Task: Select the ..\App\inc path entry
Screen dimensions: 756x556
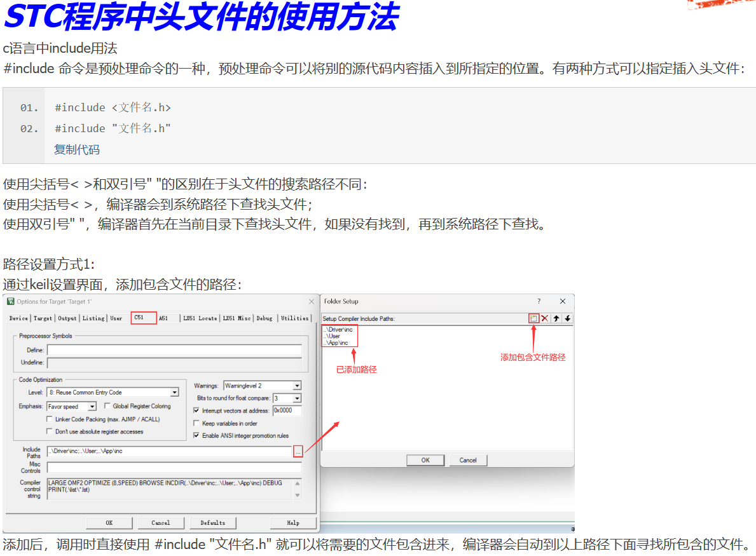Action: point(336,342)
